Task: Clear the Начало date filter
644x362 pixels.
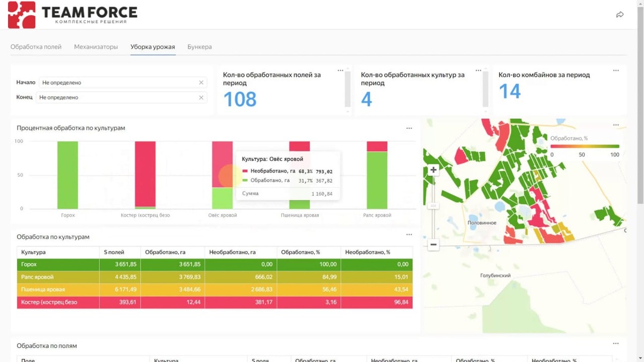Action: tap(201, 83)
